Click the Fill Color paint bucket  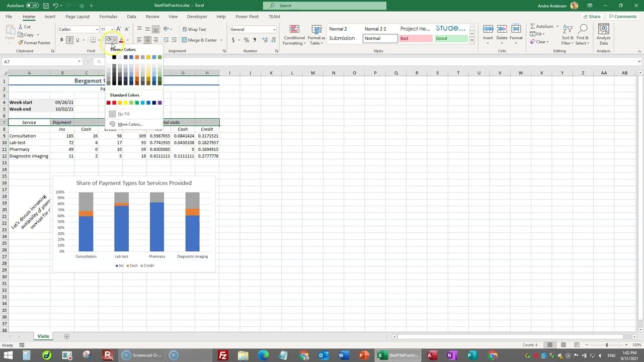[108, 40]
